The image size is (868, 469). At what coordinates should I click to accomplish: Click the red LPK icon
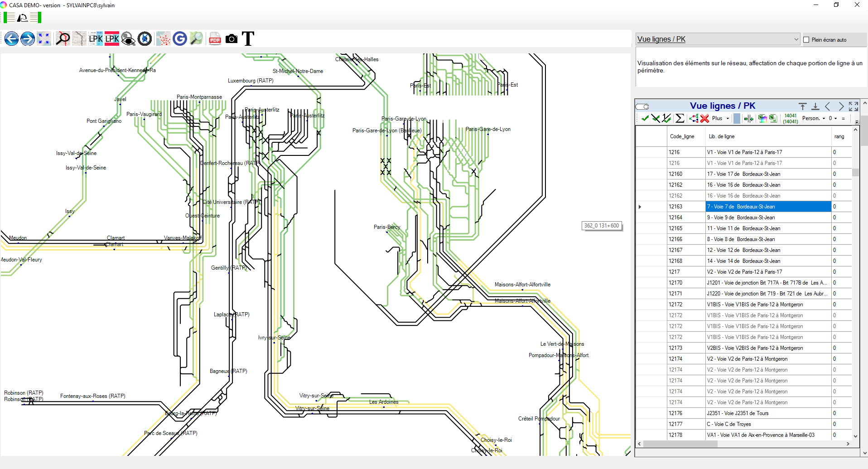[112, 39]
